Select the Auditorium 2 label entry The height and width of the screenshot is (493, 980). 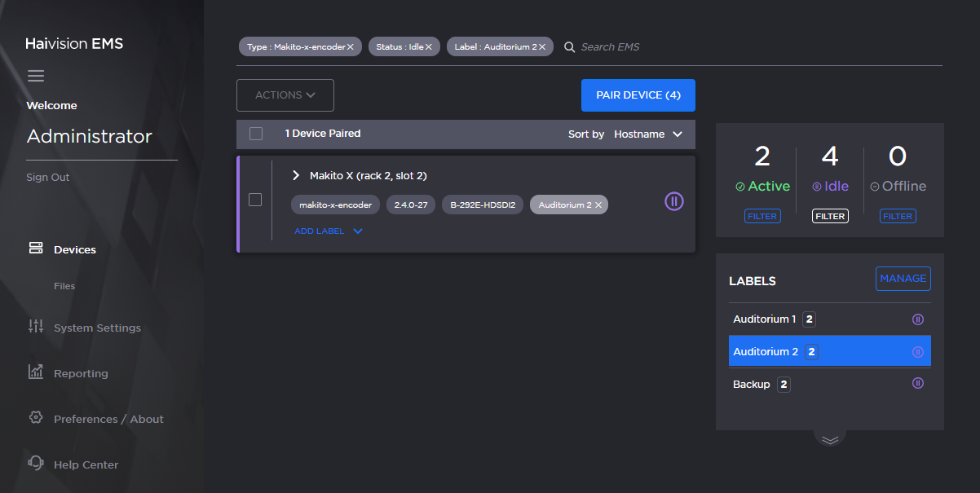click(x=766, y=351)
